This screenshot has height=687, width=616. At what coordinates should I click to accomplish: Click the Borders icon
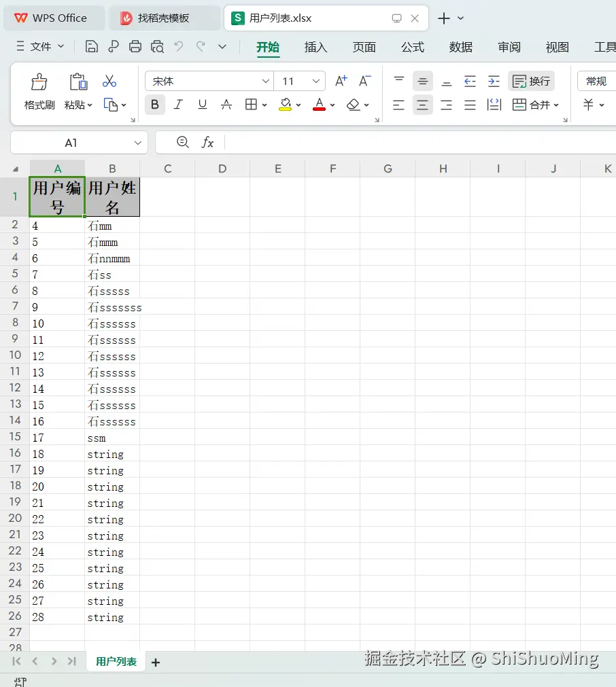pos(251,105)
